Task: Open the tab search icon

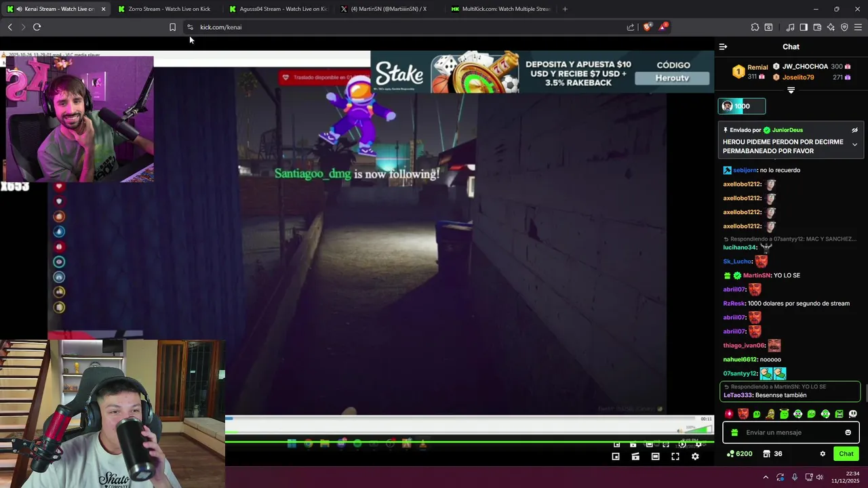Action: click(x=768, y=27)
